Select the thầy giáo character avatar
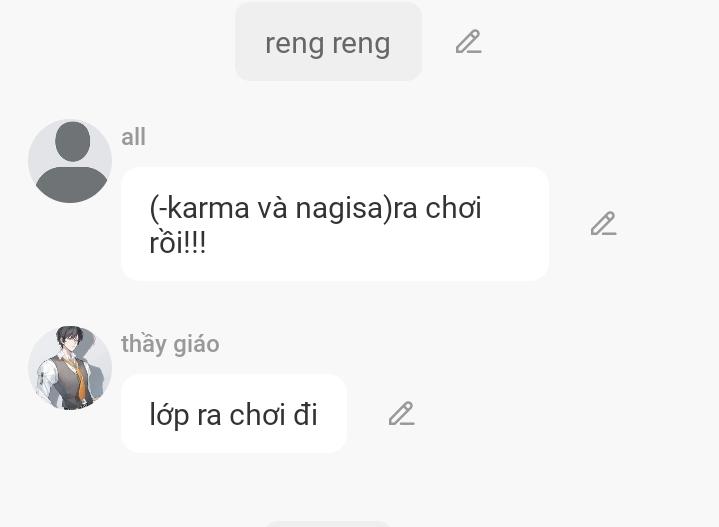 (x=70, y=368)
